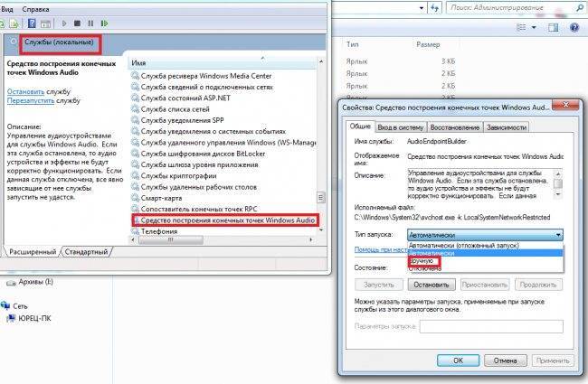The width and height of the screenshot is (588, 384).
Task: Click gear icon of Служба списка сетей
Action: (135, 109)
